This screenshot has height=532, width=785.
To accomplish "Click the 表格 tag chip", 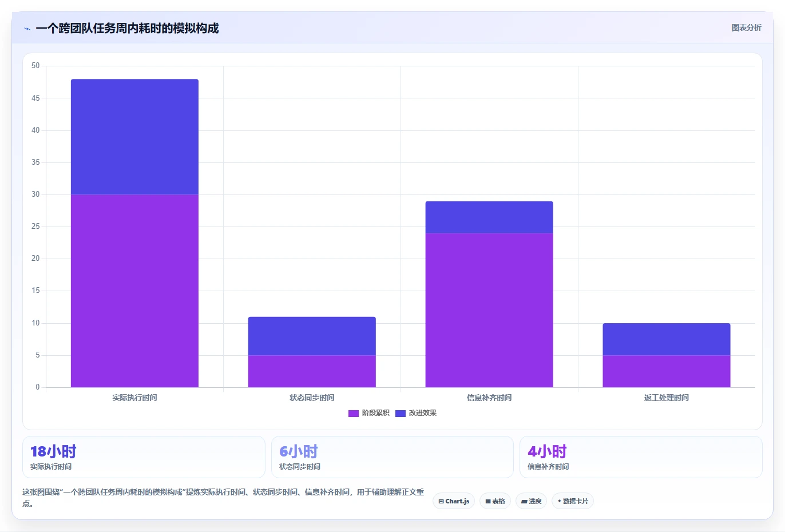I will pyautogui.click(x=495, y=501).
